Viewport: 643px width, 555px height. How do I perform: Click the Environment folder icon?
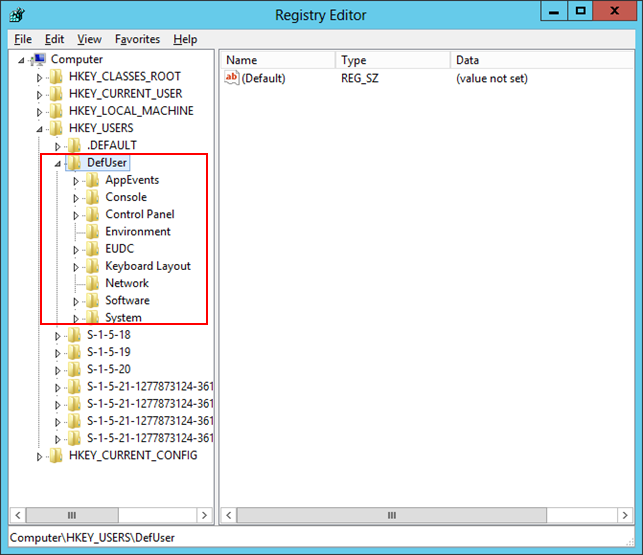click(93, 232)
